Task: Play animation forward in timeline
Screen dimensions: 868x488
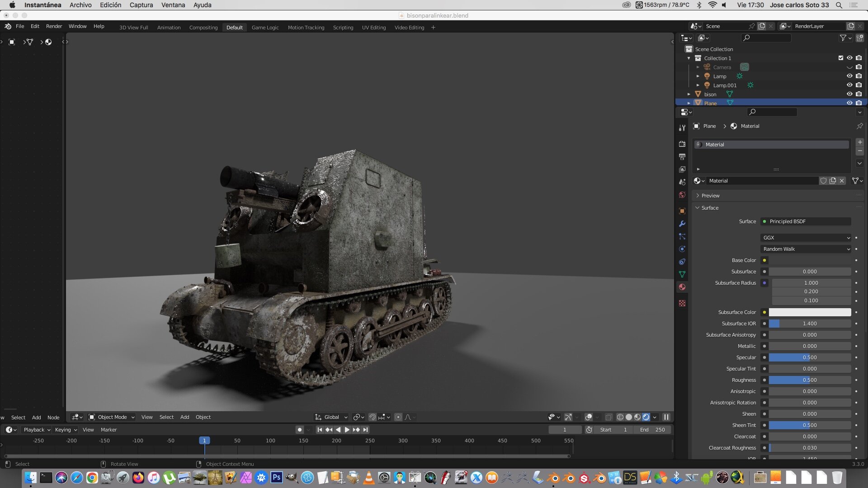Action: pyautogui.click(x=347, y=430)
